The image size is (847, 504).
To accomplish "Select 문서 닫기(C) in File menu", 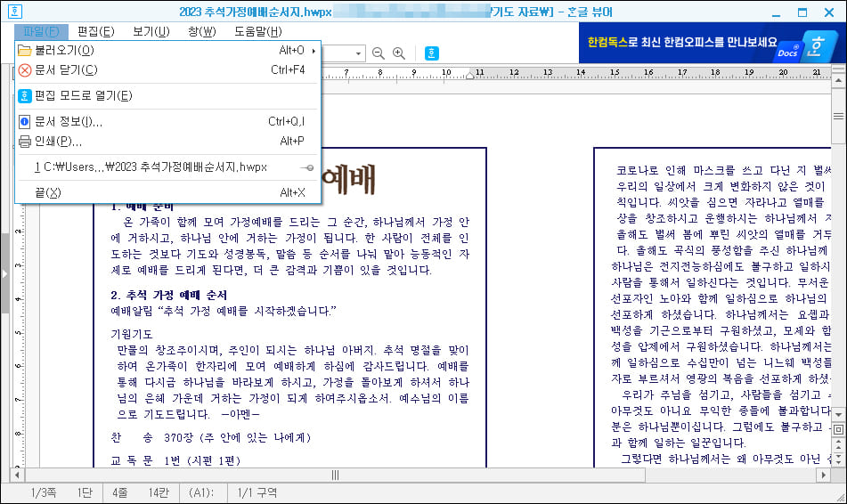I will [168, 69].
